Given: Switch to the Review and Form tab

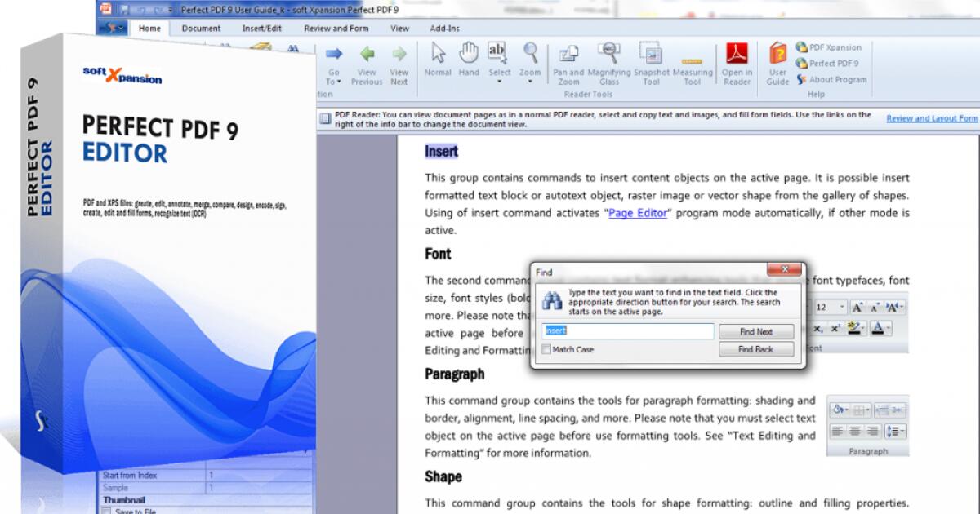Looking at the screenshot, I should pos(336,28).
